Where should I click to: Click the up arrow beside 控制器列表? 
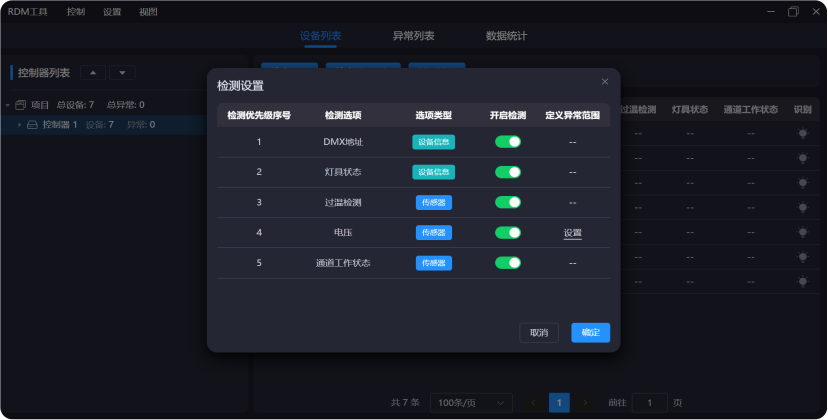pos(92,73)
